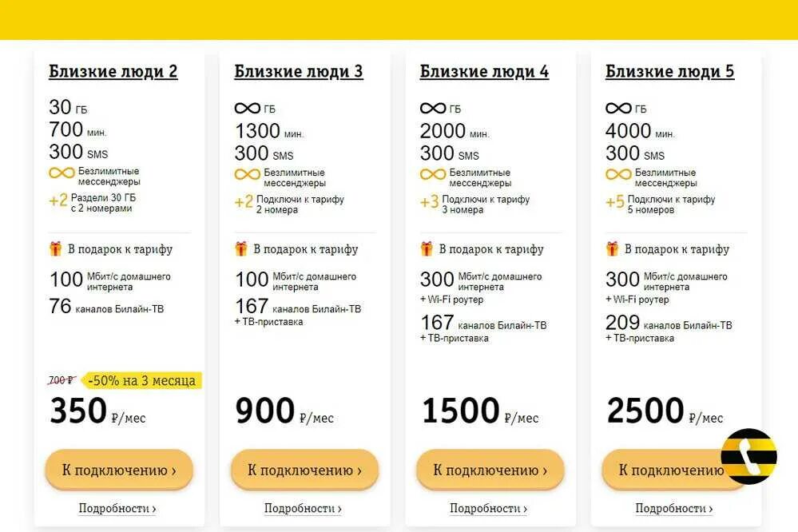Screen dimensions: 798x532
Task: Open the Близкие люди 2 tariff title link
Action: (x=113, y=72)
